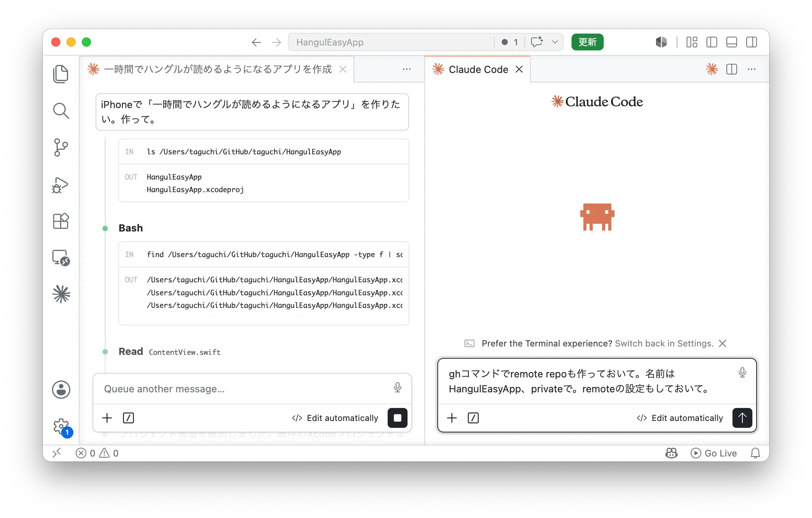The width and height of the screenshot is (812, 518).
Task: Change Edit automatically mode in left chat
Action: (335, 418)
